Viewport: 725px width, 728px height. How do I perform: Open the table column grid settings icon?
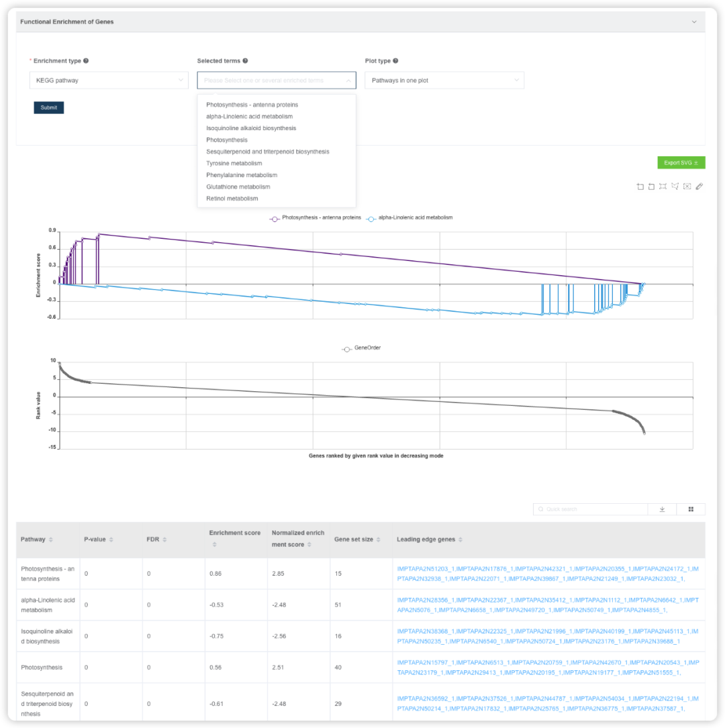691,509
